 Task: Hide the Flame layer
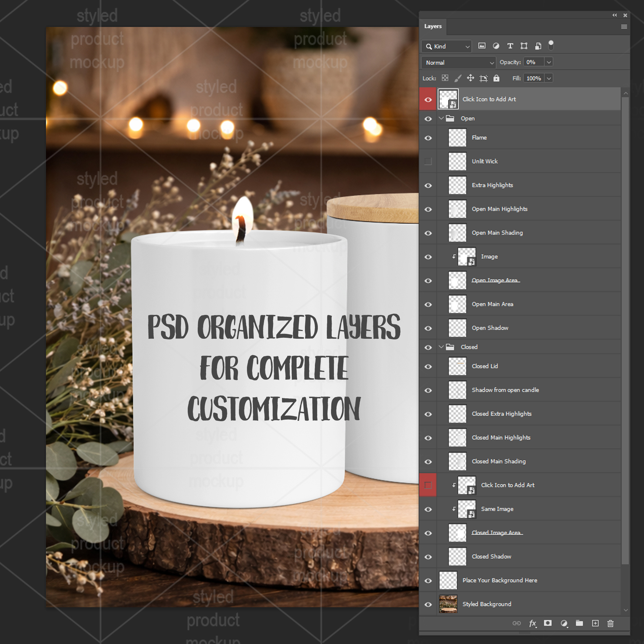coord(428,138)
